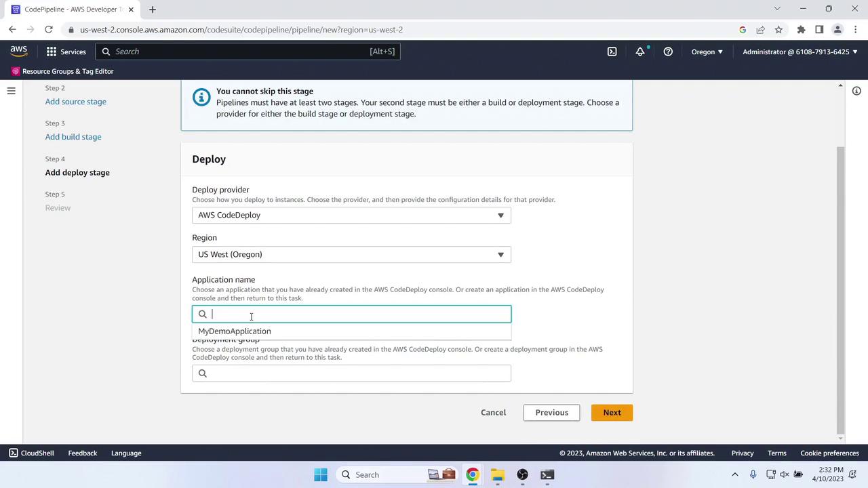Open the terminal app in the taskbar
Image resolution: width=868 pixels, height=488 pixels.
coord(547,474)
